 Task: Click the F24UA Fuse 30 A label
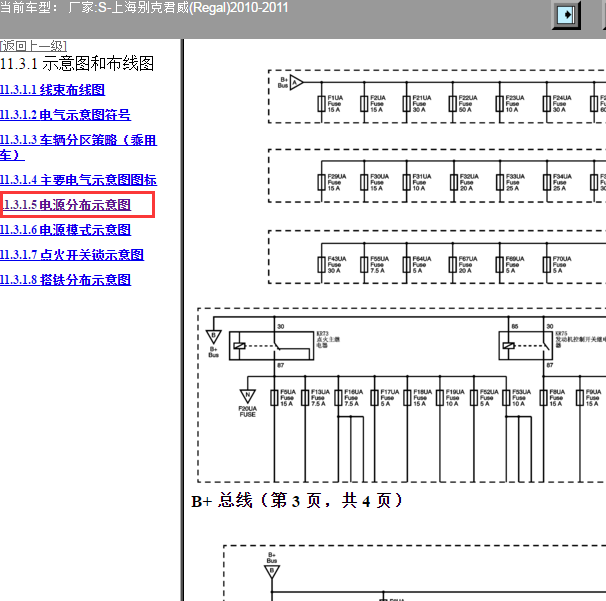(x=562, y=104)
